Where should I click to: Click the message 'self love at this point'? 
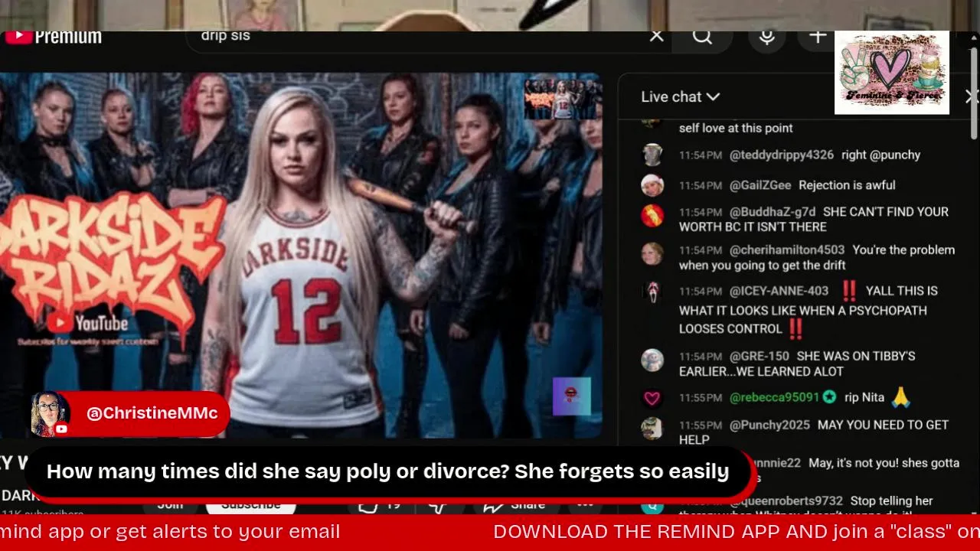point(736,129)
